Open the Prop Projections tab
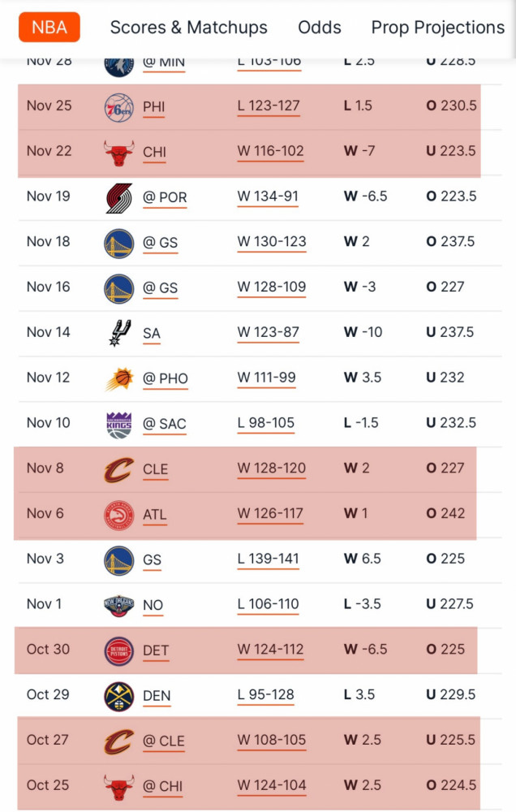Screen dimensions: 516x812 pyautogui.click(x=438, y=28)
